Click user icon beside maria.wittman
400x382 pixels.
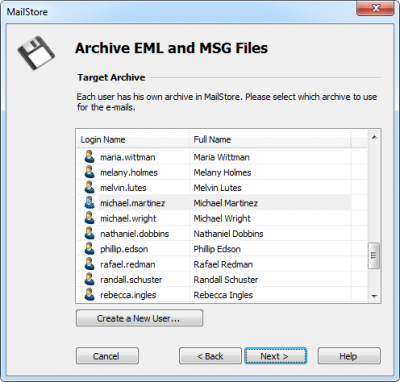point(89,156)
